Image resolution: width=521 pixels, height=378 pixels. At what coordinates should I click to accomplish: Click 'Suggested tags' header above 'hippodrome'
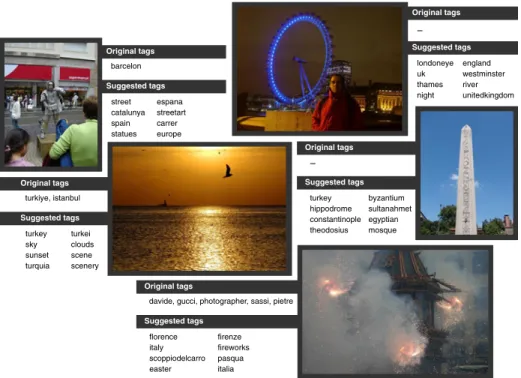(x=356, y=182)
